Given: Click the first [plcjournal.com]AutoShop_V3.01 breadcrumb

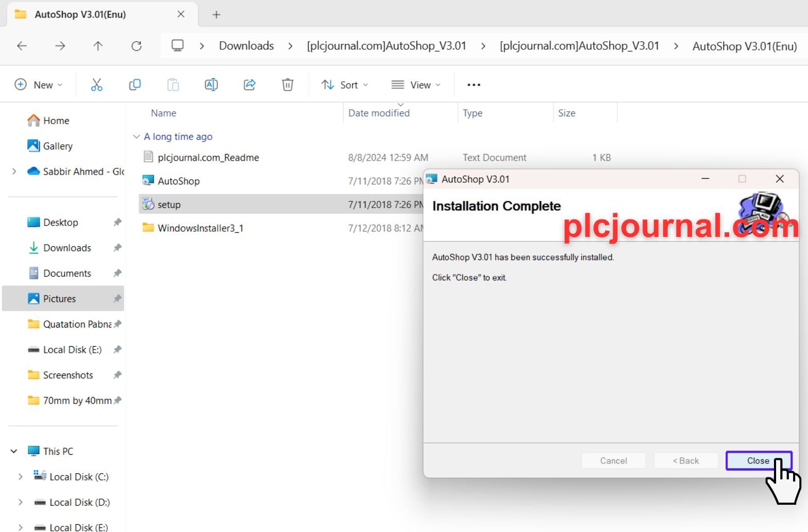Looking at the screenshot, I should click(x=386, y=46).
